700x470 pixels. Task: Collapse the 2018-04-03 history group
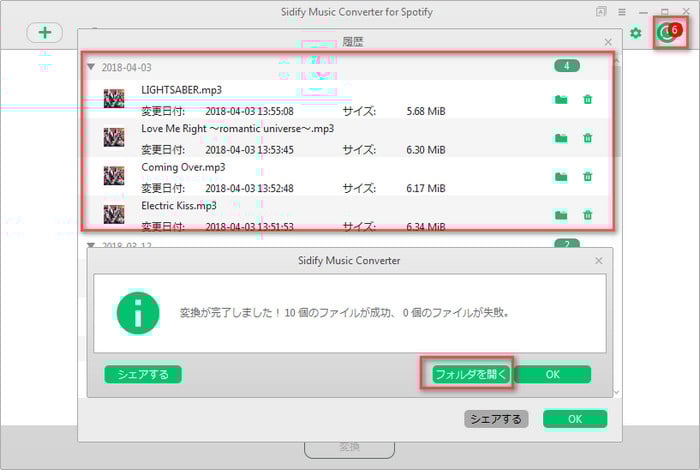click(x=91, y=67)
